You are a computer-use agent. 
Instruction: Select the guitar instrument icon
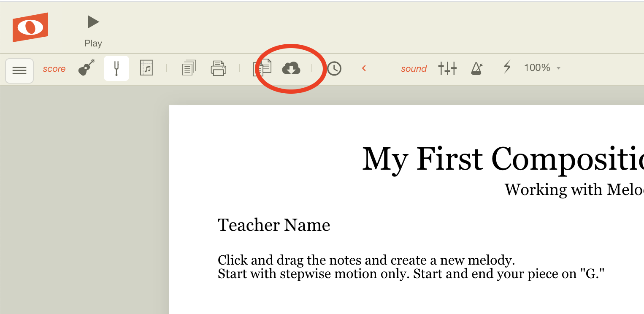(x=87, y=68)
